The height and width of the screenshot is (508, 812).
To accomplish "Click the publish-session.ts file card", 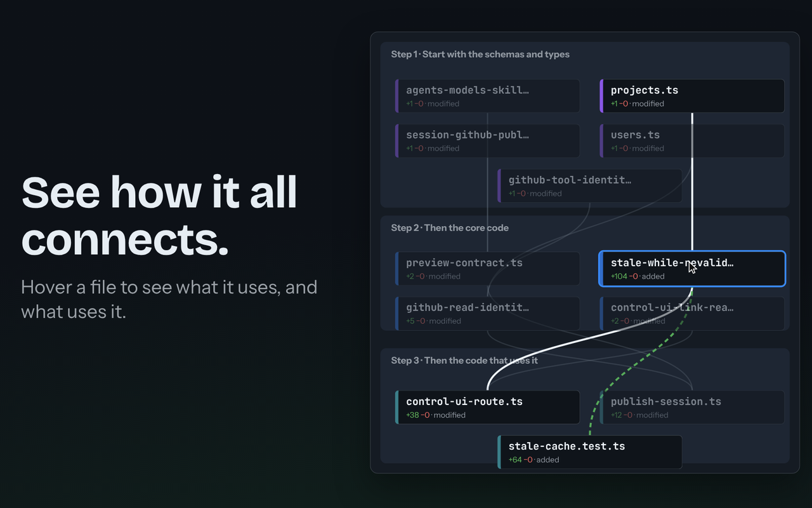I will [x=692, y=408].
